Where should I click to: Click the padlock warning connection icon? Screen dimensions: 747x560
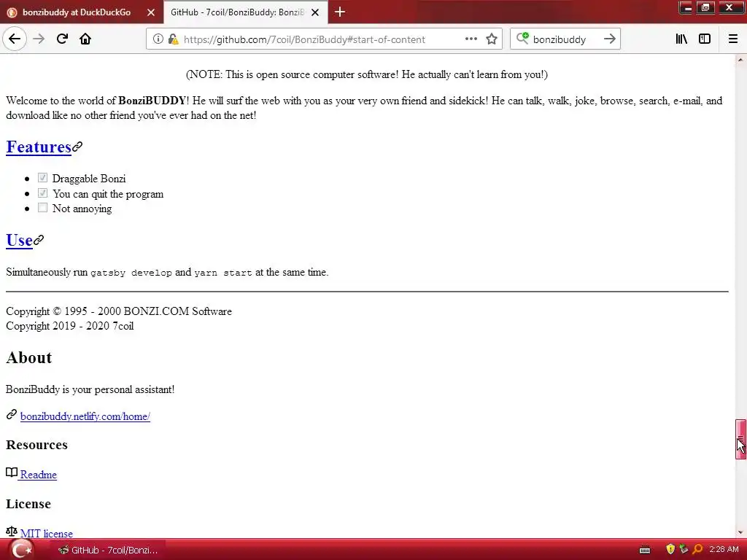(174, 39)
